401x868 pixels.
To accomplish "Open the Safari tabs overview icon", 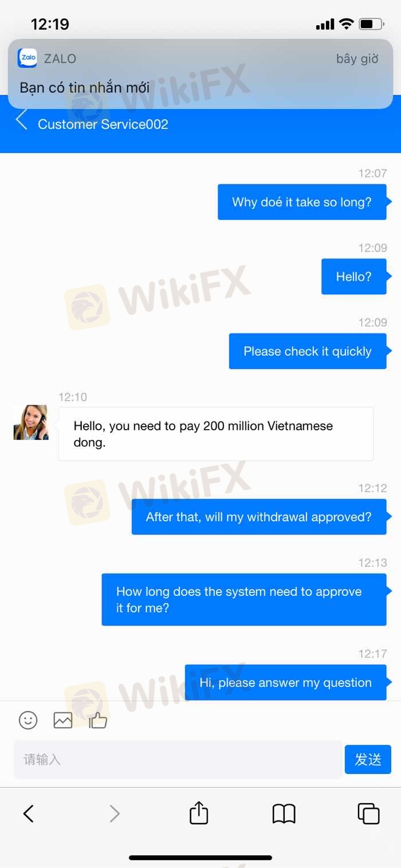I will 368,814.
